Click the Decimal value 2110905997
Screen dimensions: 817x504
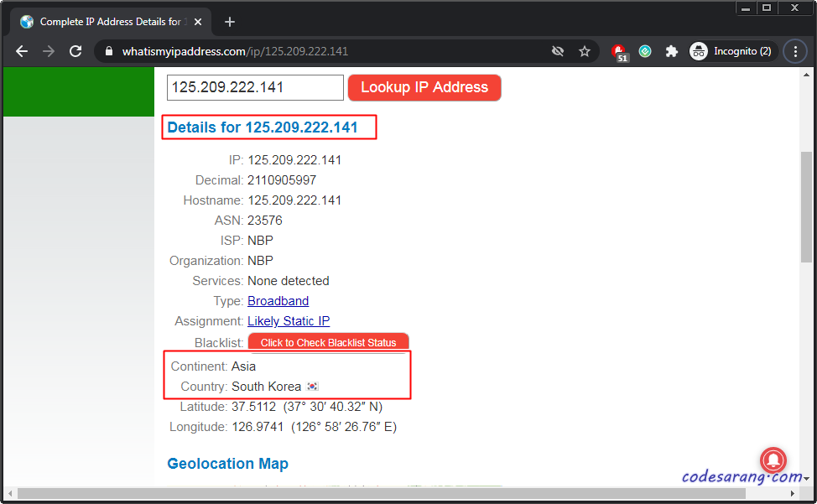pos(282,180)
